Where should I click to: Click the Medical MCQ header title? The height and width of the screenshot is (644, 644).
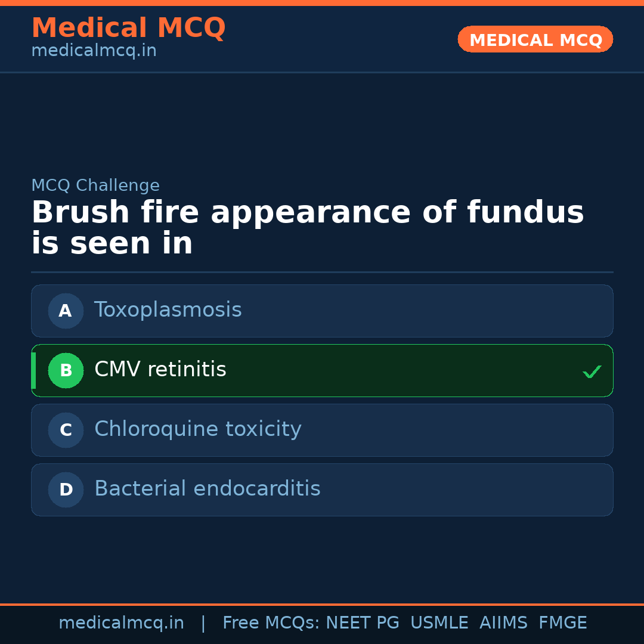128,28
